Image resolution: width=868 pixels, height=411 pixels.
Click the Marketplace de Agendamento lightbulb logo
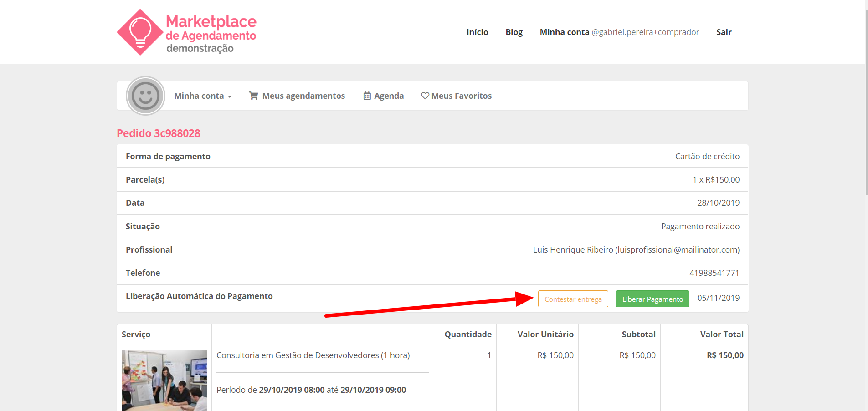tap(186, 32)
